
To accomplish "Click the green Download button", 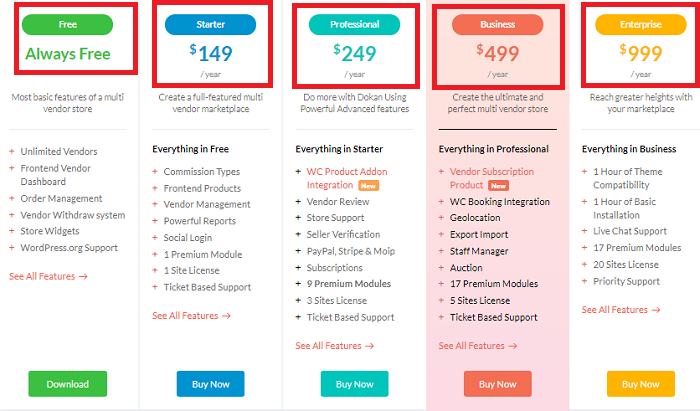I will click(67, 384).
